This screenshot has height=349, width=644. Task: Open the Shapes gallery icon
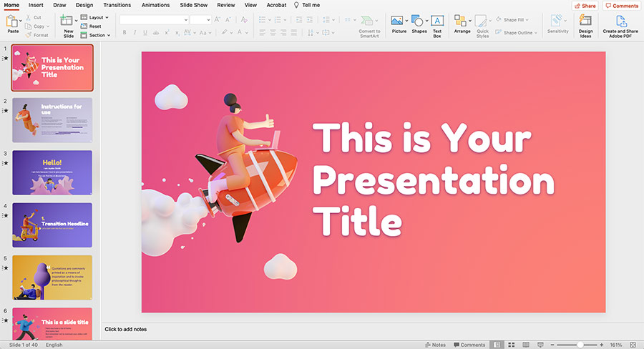(x=418, y=21)
